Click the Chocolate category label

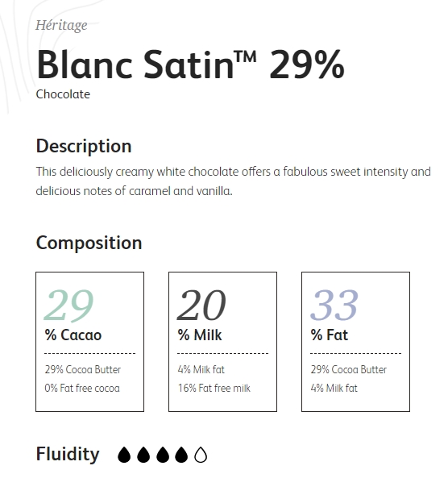63,94
